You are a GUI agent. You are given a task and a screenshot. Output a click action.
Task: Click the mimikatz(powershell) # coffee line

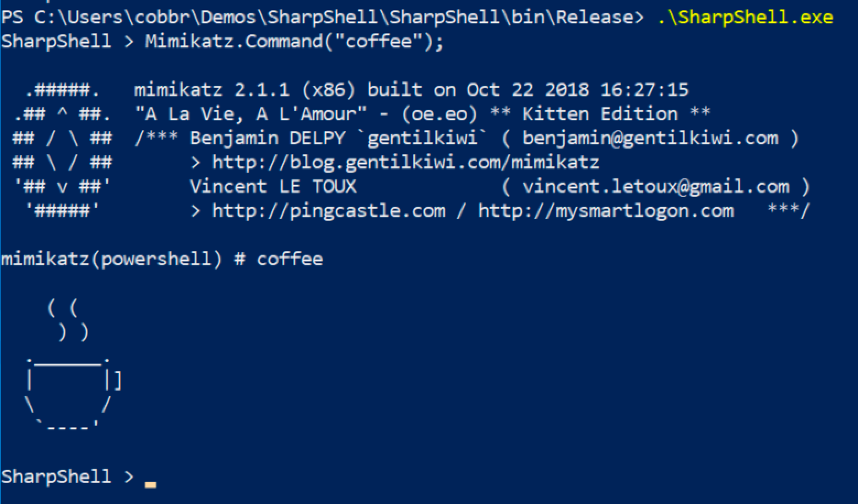pyautogui.click(x=162, y=259)
